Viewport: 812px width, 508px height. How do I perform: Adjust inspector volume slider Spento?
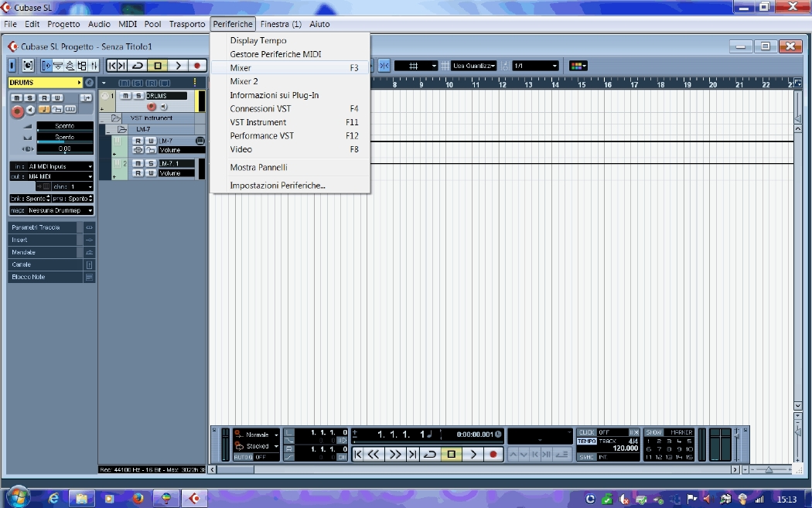tap(65, 126)
